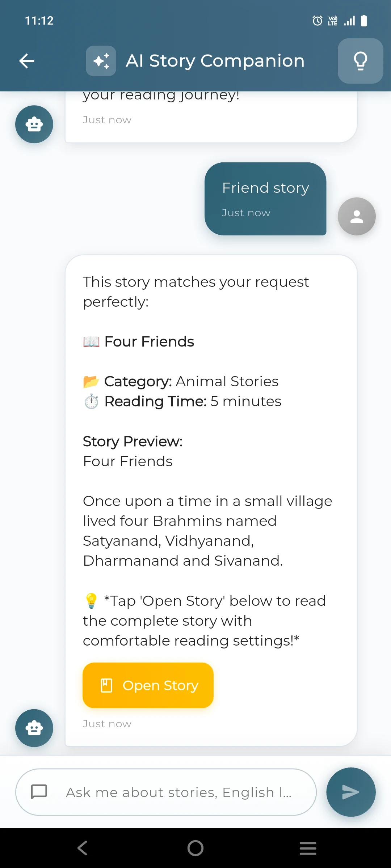Tap the AI Story Companion title
This screenshot has height=868, width=391.
(215, 61)
